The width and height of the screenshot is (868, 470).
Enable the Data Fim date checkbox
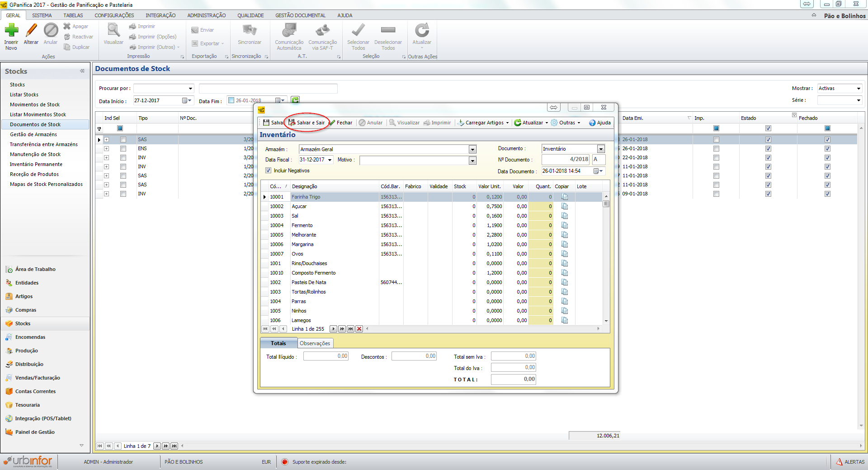[x=231, y=100]
